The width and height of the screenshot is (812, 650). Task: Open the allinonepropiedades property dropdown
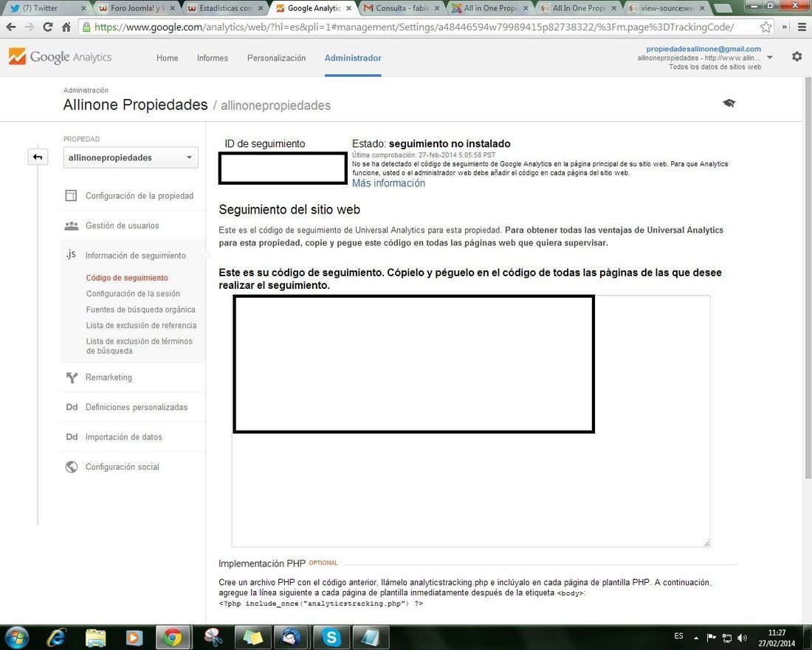pos(131,157)
